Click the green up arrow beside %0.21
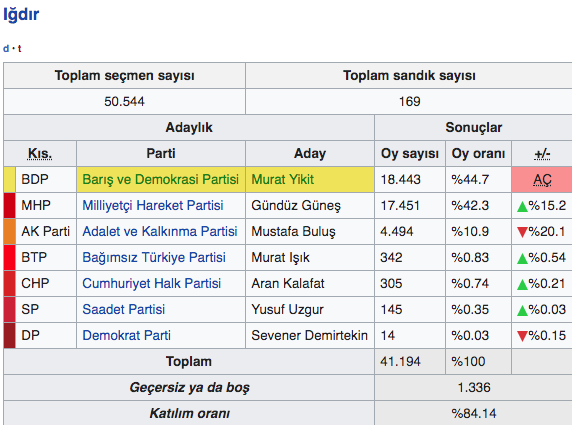Viewport: 572px width, 425px height. 522,285
